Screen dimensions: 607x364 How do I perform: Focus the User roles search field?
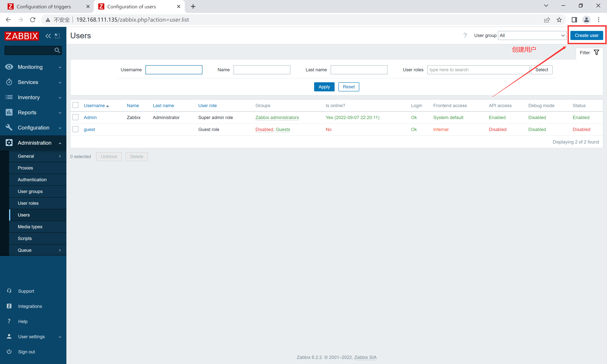click(x=478, y=70)
